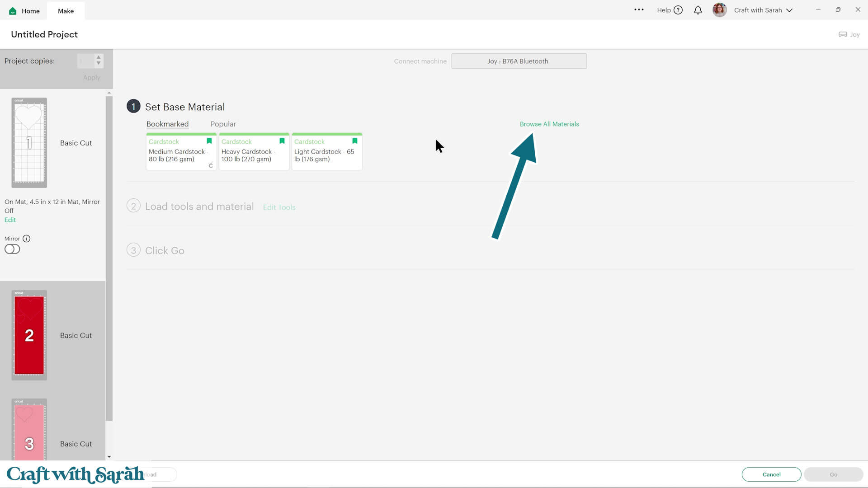The width and height of the screenshot is (868, 488).
Task: Click bookmark icon on Light Cardstock card
Action: click(x=354, y=141)
